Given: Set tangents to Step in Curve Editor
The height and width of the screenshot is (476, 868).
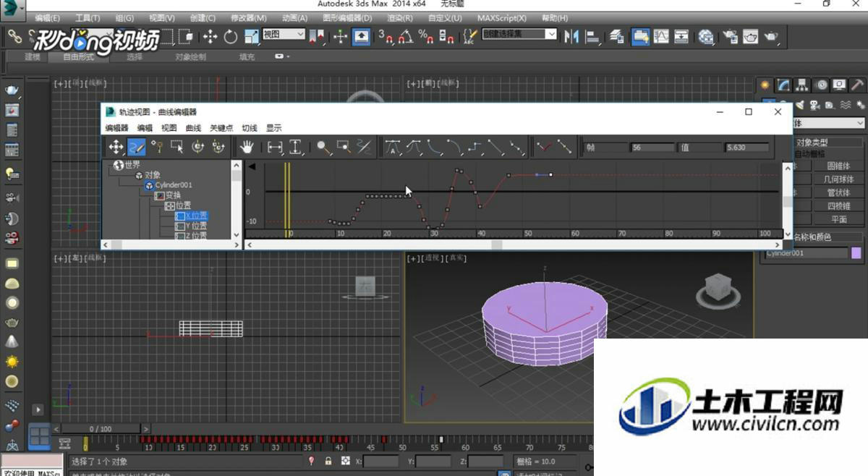Looking at the screenshot, I should (x=475, y=147).
